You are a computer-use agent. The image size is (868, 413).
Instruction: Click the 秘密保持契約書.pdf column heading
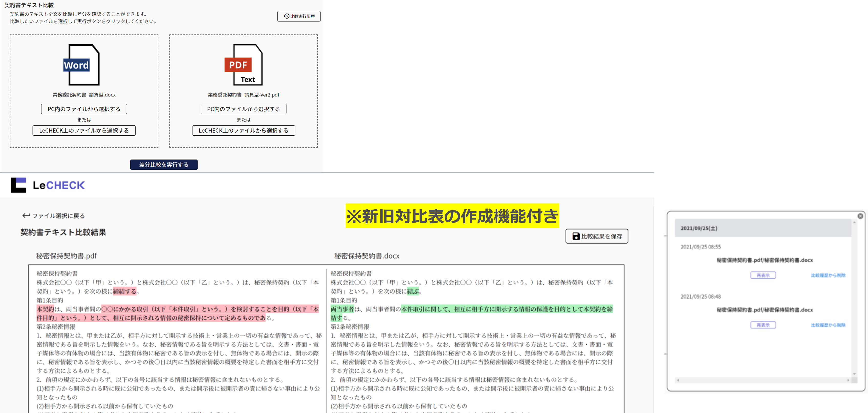[66, 256]
